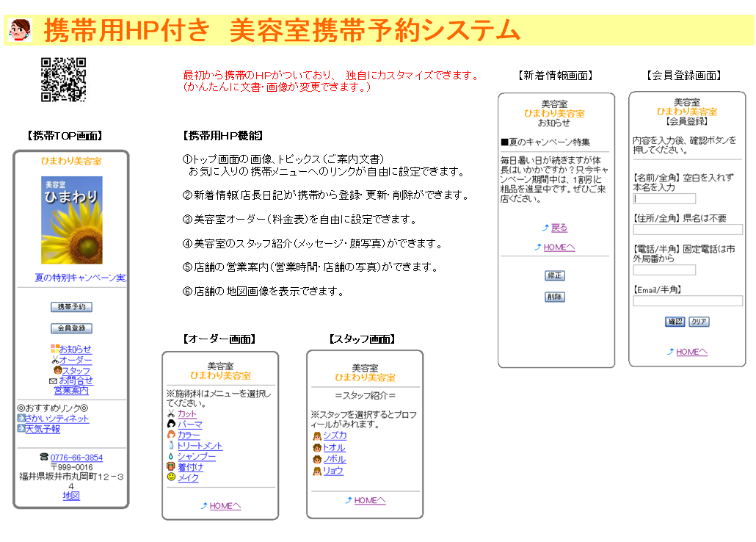The height and width of the screenshot is (542, 756).
Task: Click the sunflower ひまわり banner image
Action: pyautogui.click(x=71, y=220)
